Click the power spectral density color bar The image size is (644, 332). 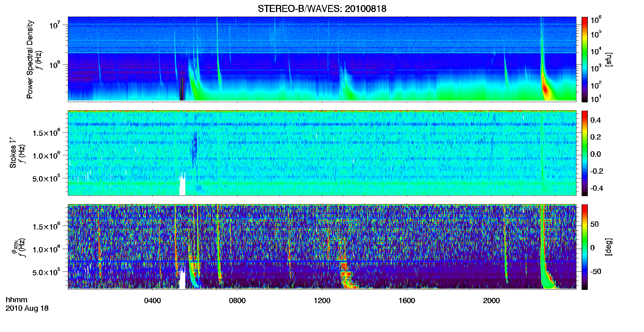[585, 59]
